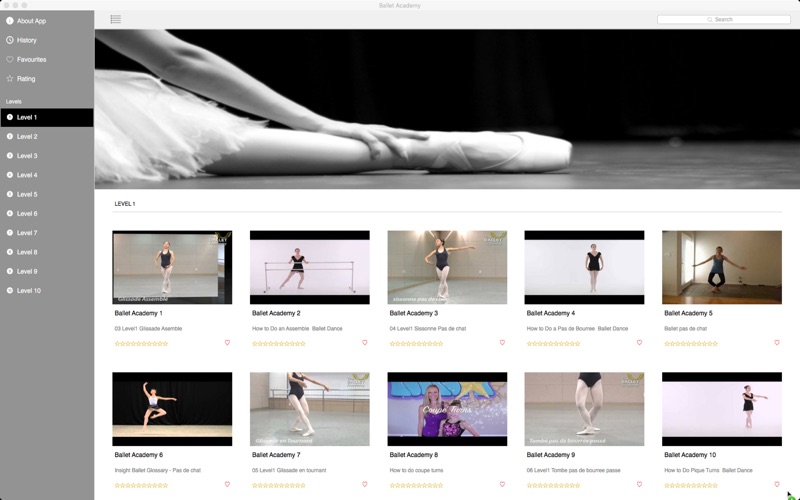Screen dimensions: 800x500
Task: Select the Level 6 sidebar icon
Action: [10, 214]
